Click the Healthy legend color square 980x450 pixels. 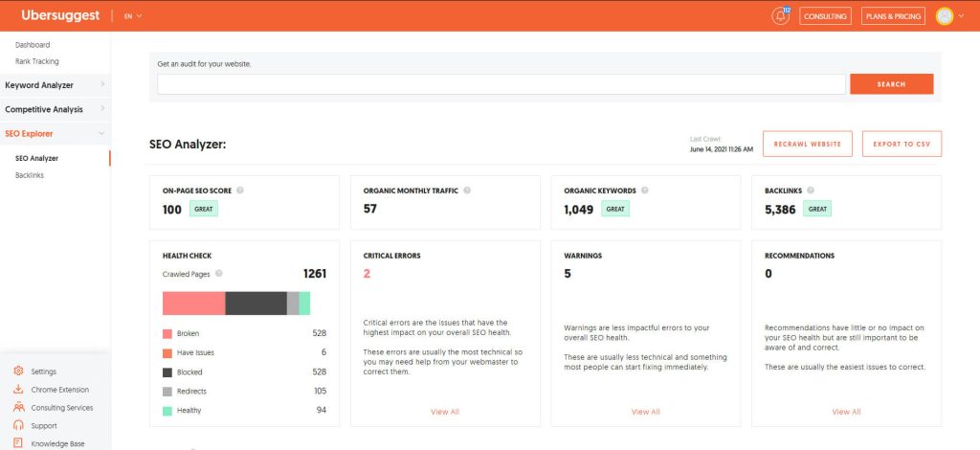tap(167, 412)
